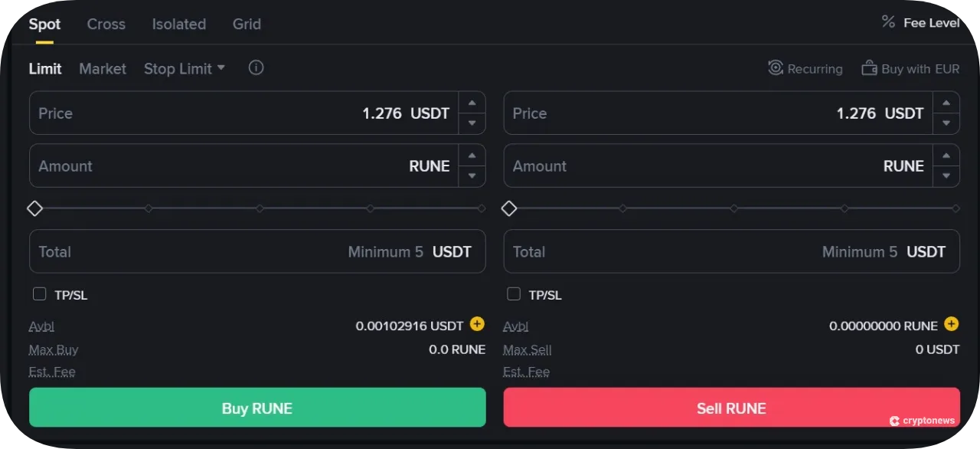
Task: Click the Sell RUNE button
Action: coord(731,407)
